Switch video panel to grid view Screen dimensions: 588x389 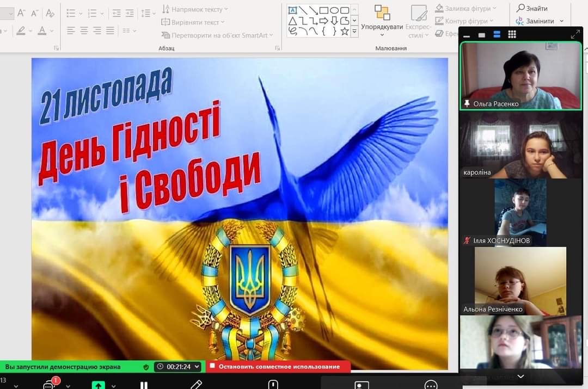[x=512, y=34]
